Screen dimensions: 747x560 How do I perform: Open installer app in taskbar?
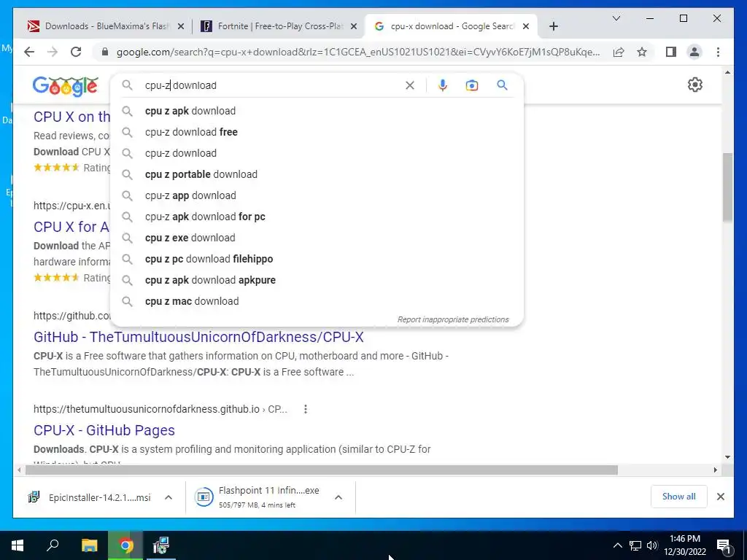[161, 545]
